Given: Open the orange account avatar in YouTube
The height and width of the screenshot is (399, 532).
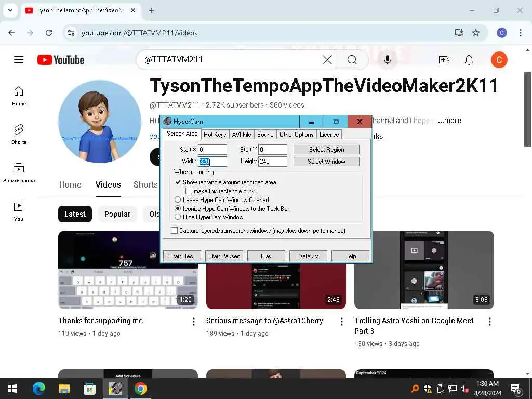Looking at the screenshot, I should tap(499, 60).
